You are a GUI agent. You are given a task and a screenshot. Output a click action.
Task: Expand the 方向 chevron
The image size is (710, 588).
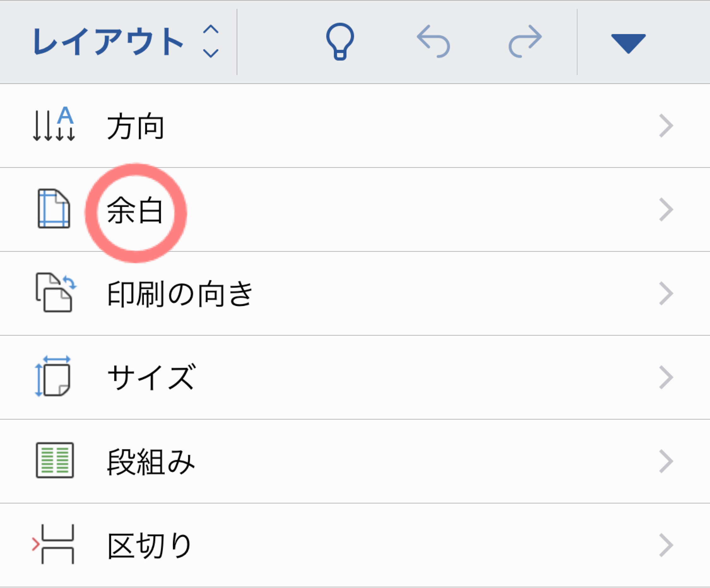(x=666, y=126)
